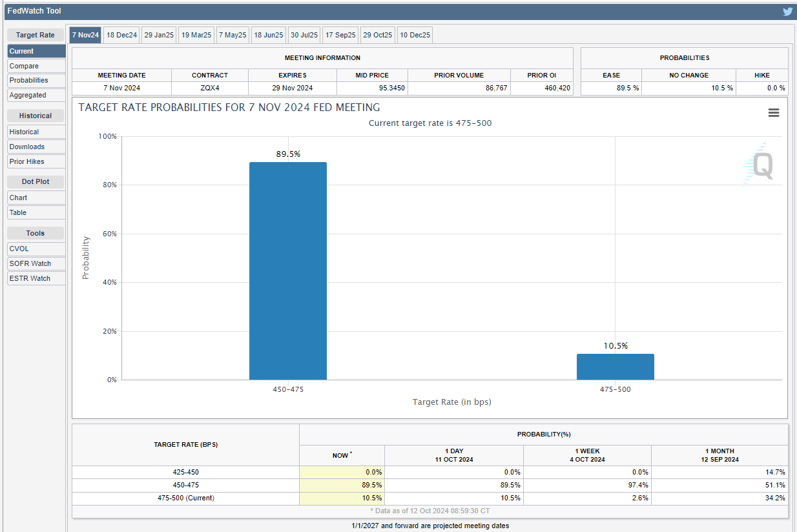Switch to the 18 Dec24 meeting tab
797x532 pixels.
(x=121, y=35)
